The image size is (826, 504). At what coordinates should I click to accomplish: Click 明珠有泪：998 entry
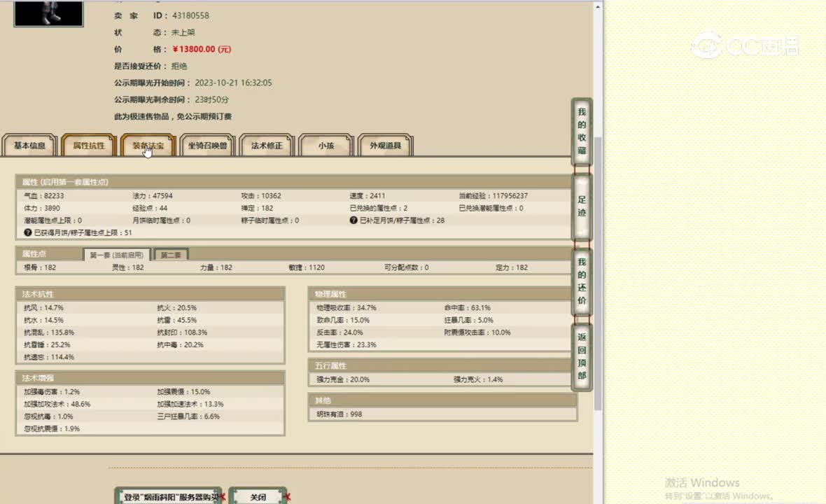pyautogui.click(x=339, y=414)
